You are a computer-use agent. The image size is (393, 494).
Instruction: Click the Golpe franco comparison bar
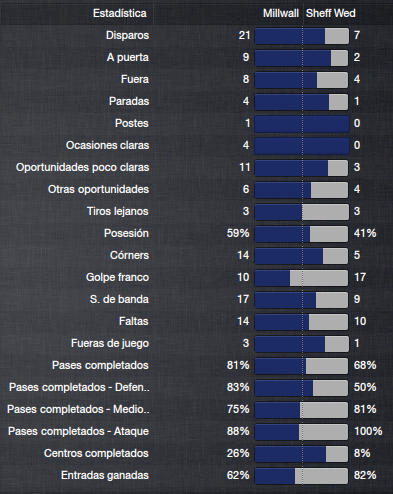302,277
